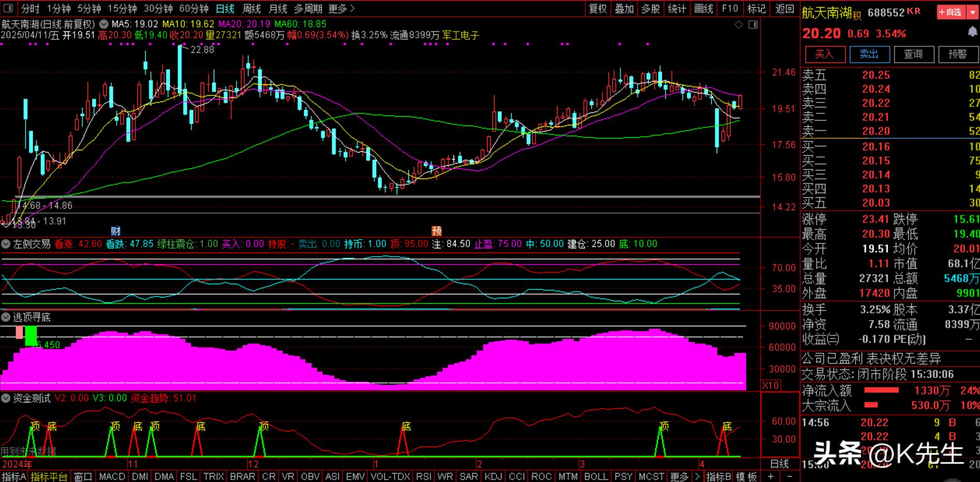Expand the 逃顶寻底 indicator menu
This screenshot has height=482, width=980.
click(6, 317)
